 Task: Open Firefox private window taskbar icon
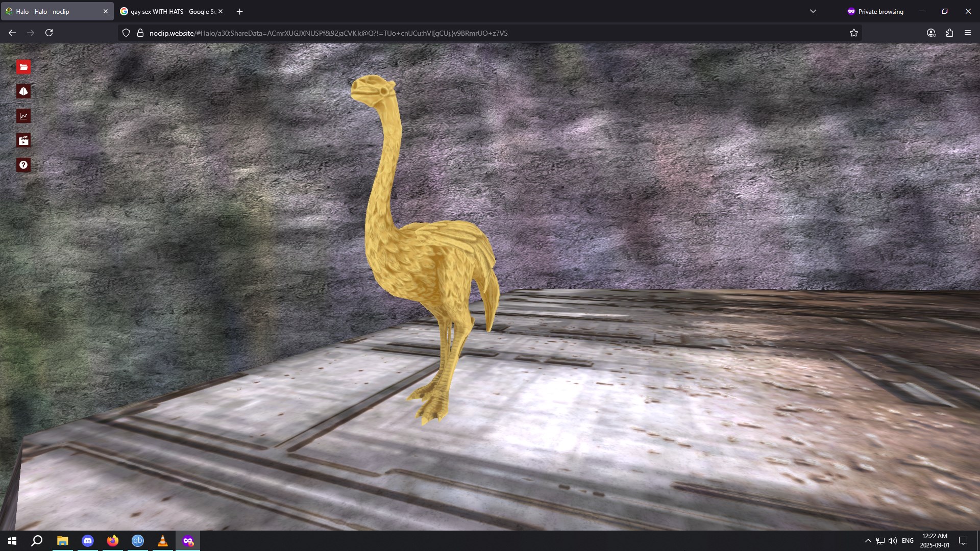click(x=188, y=541)
